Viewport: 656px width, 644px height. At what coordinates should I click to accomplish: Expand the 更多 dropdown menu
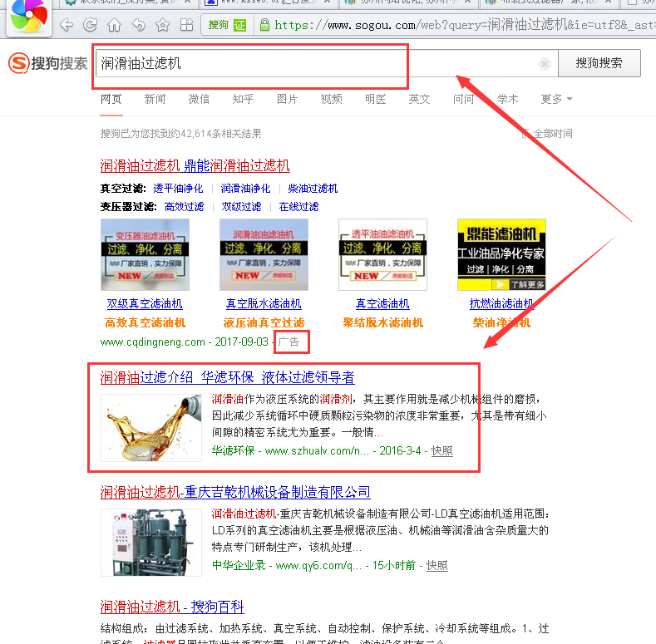click(x=556, y=99)
